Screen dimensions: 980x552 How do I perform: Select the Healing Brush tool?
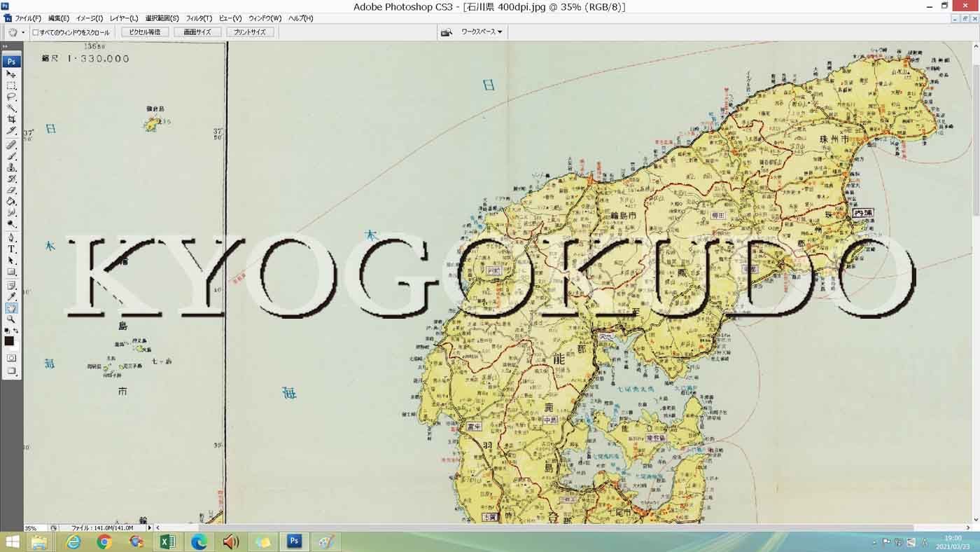tap(11, 145)
